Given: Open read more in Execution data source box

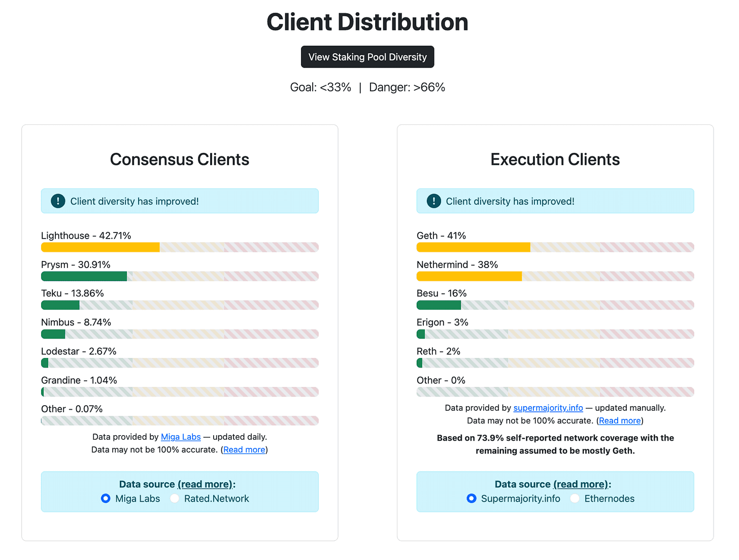Looking at the screenshot, I should point(581,484).
